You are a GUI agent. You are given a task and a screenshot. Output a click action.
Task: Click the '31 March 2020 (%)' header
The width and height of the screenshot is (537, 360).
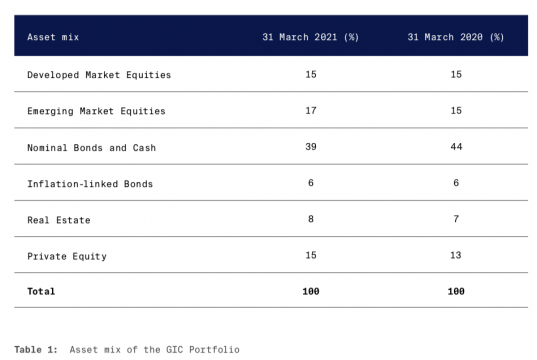(456, 37)
